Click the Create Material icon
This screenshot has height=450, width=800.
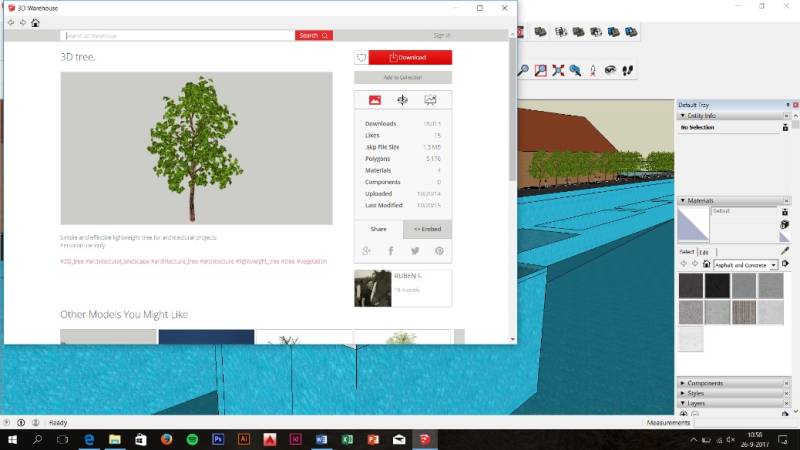click(x=785, y=224)
